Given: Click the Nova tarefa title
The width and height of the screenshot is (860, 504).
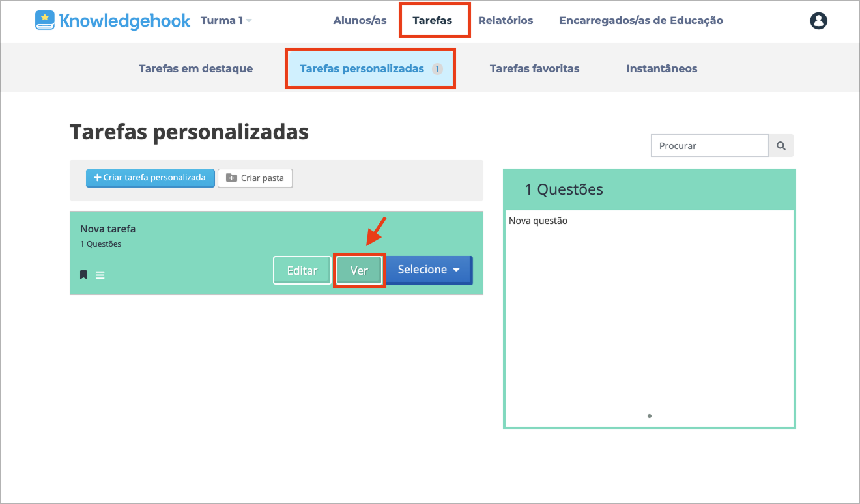Looking at the screenshot, I should [x=108, y=229].
